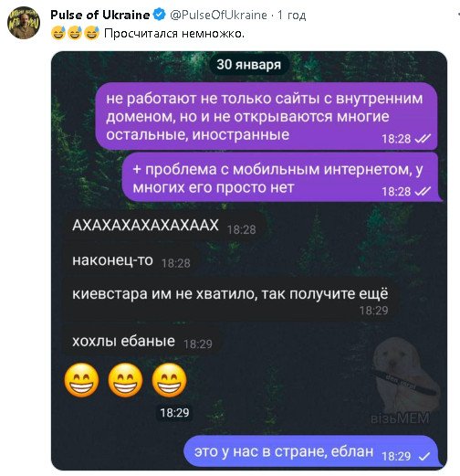Image resolution: width=460 pixels, height=476 pixels.
Task: Click the middle grinning emoji sticker
Action: pyautogui.click(x=125, y=380)
